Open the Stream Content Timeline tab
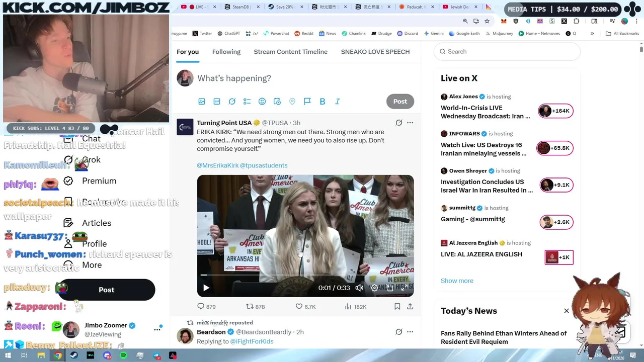Screen dimensions: 644x362 tap(290, 52)
